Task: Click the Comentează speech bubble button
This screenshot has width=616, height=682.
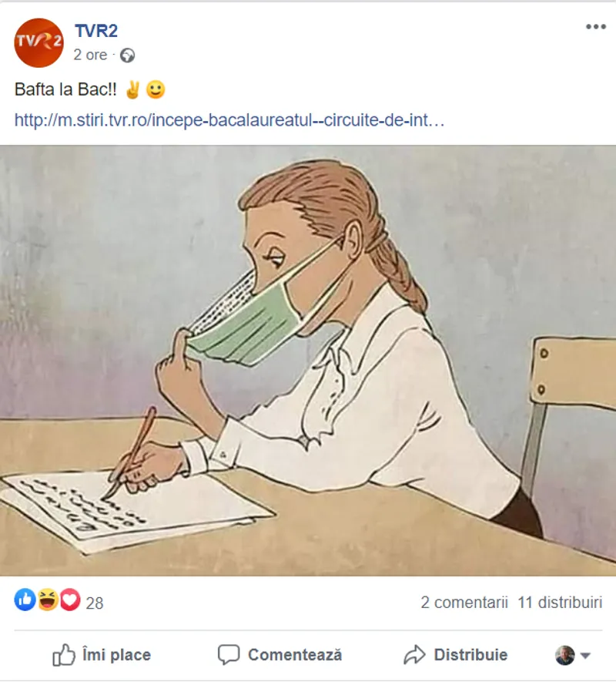Action: click(x=280, y=655)
